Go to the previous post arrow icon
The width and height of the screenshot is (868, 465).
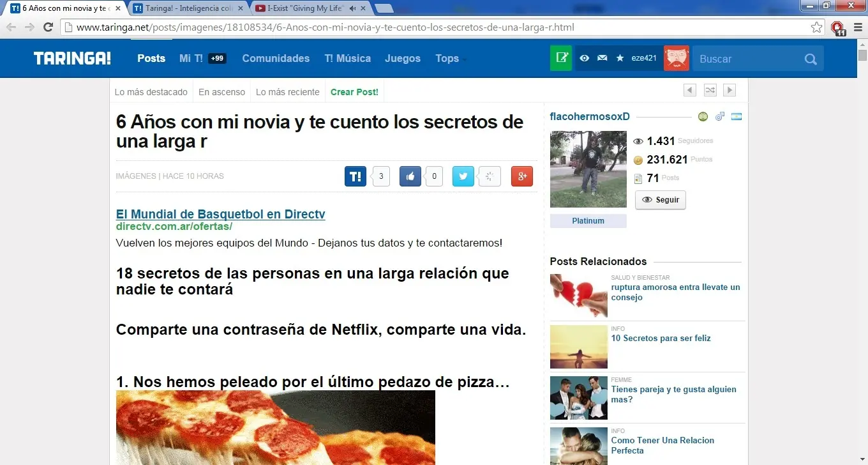coord(690,90)
